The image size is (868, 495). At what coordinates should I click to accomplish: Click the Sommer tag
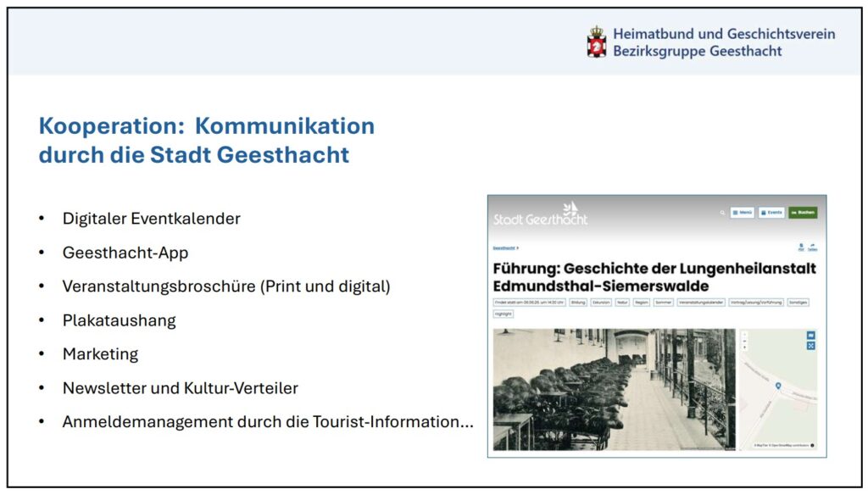(663, 303)
